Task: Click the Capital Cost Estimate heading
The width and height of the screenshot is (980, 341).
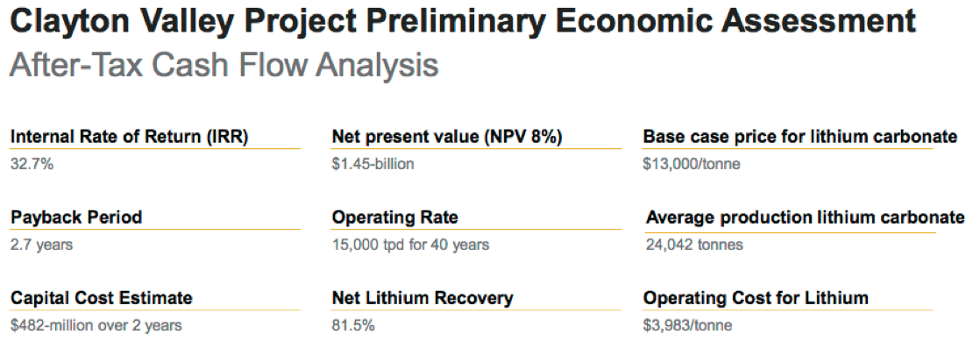Action: (x=102, y=298)
